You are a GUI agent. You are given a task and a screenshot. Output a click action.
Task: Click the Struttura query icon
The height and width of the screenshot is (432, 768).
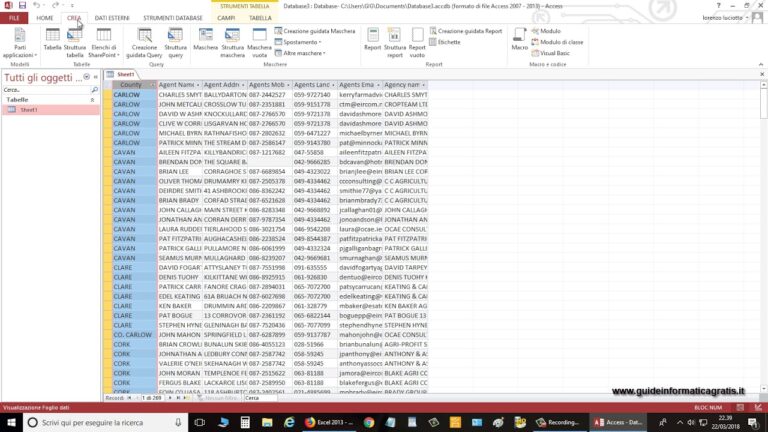[x=175, y=43]
